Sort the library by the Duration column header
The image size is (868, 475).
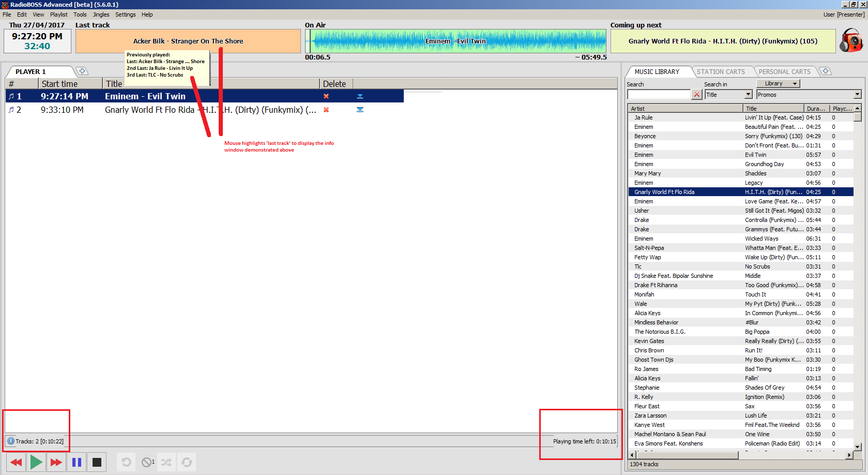tap(817, 108)
